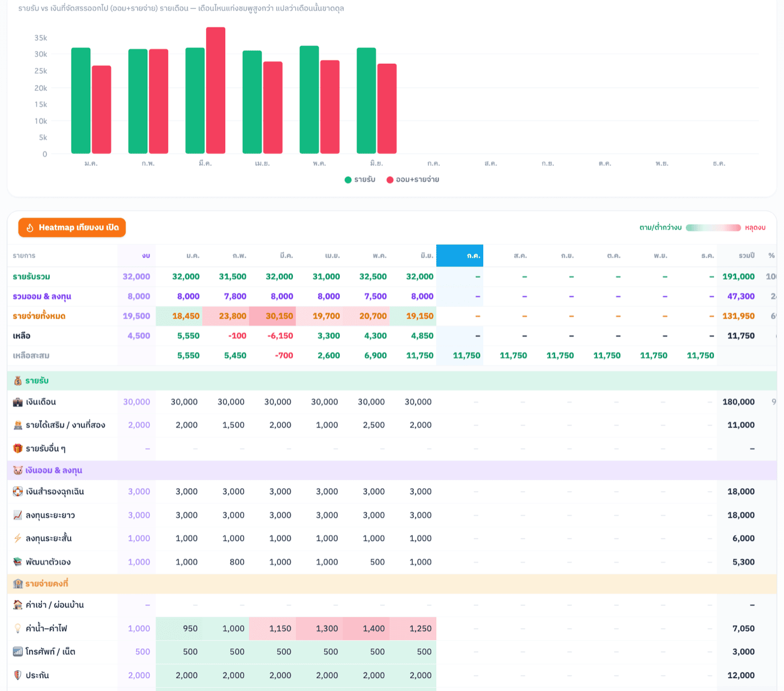Click the briefcase icon next to เงินเดือน
The width and height of the screenshot is (784, 691).
18,402
